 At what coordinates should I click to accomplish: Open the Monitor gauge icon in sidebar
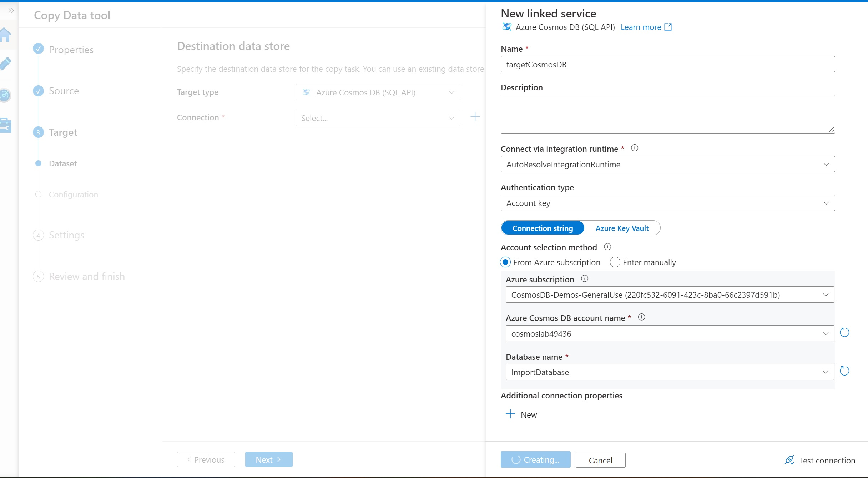click(x=5, y=95)
